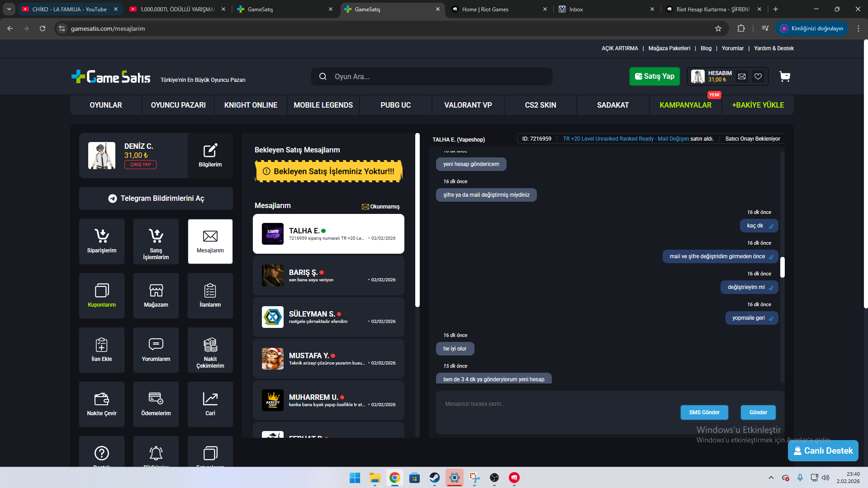Open Nakite Çevir wallet tile

pos(102,404)
